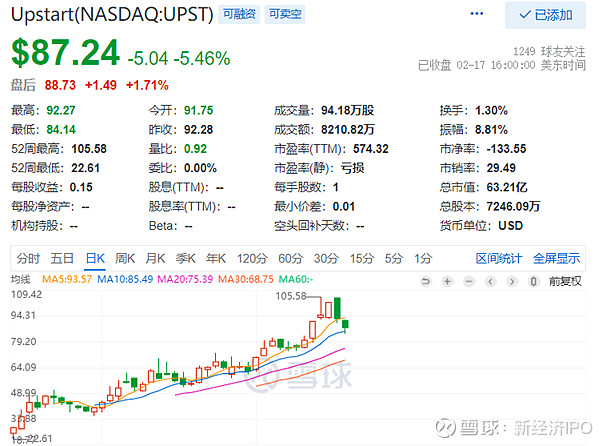The image size is (610, 446).
Task: Click the 市盈率(TTM) value 574.32
Action: pos(371,149)
